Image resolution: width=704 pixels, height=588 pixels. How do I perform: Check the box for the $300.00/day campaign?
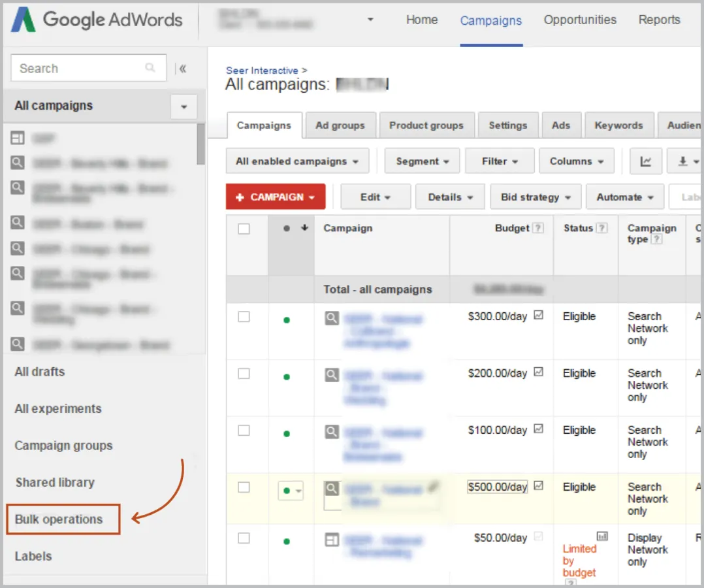click(x=244, y=317)
